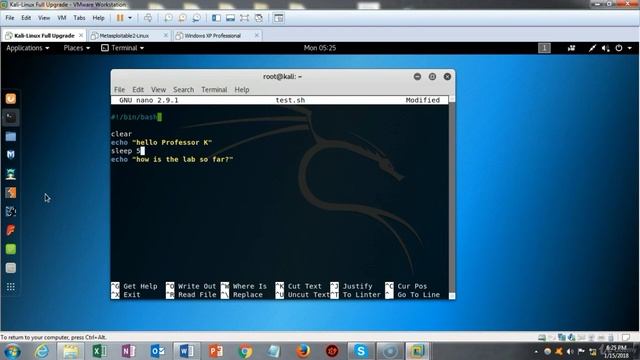The width and height of the screenshot is (640, 360).
Task: Switch to the Metasploitable2-Linux tab
Action: click(x=124, y=36)
